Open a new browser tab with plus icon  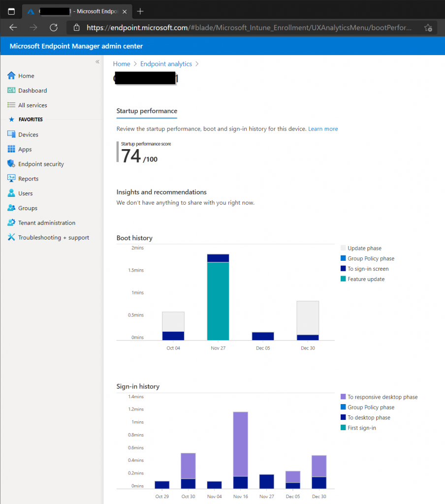coord(140,12)
